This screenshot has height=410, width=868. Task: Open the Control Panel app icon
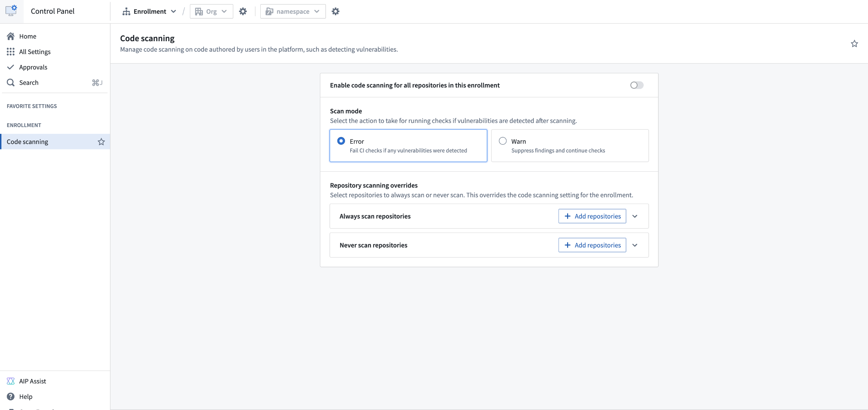pyautogui.click(x=11, y=11)
